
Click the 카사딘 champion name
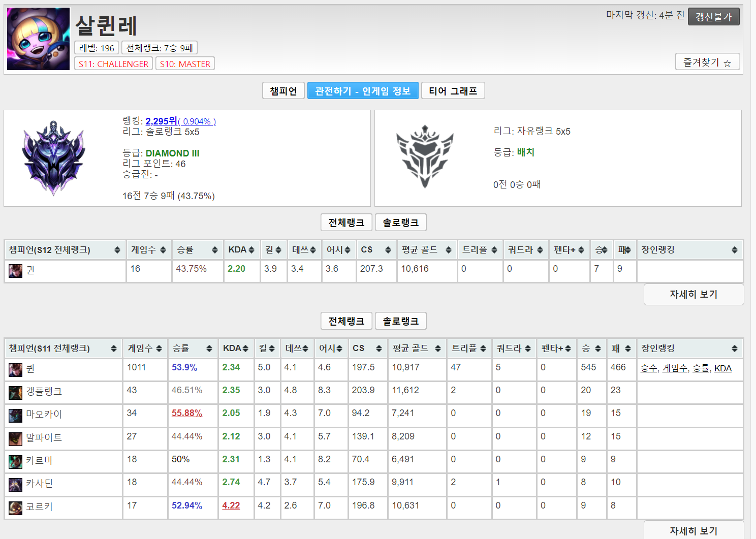tap(40, 483)
